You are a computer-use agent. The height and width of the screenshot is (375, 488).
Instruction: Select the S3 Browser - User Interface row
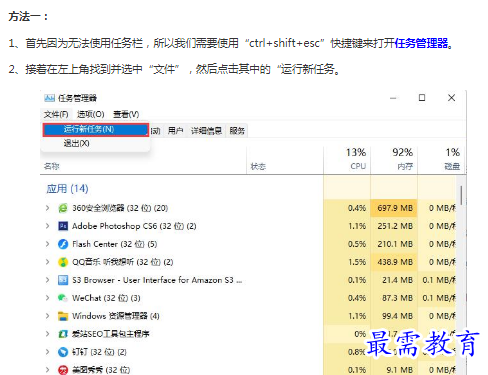pyautogui.click(x=249, y=280)
